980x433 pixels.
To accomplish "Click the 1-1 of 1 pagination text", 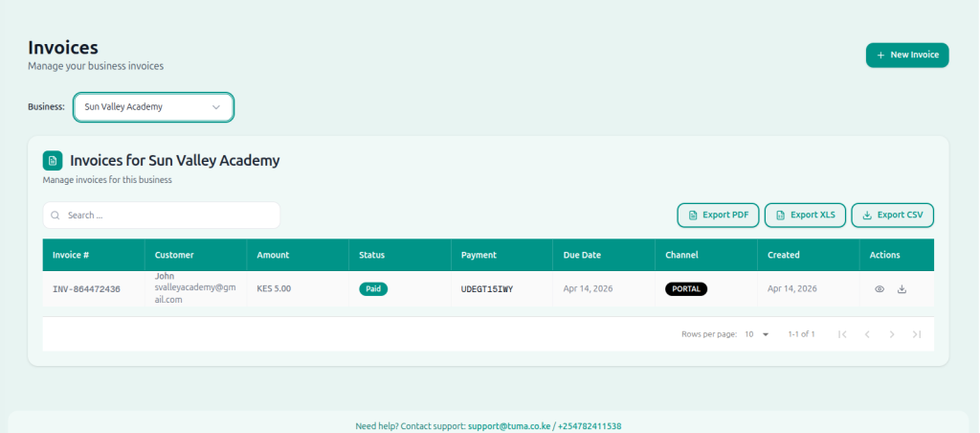I will 801,334.
